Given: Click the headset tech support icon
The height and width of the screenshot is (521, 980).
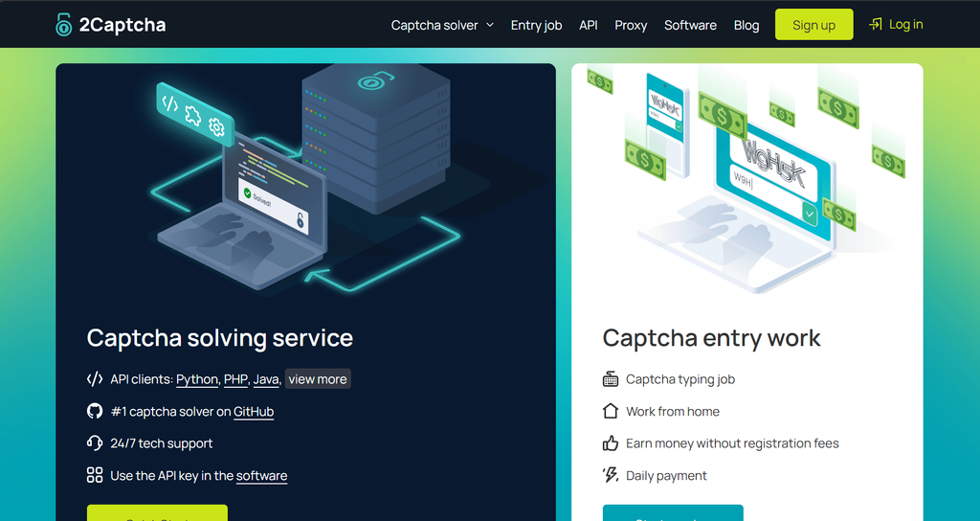Looking at the screenshot, I should (95, 443).
